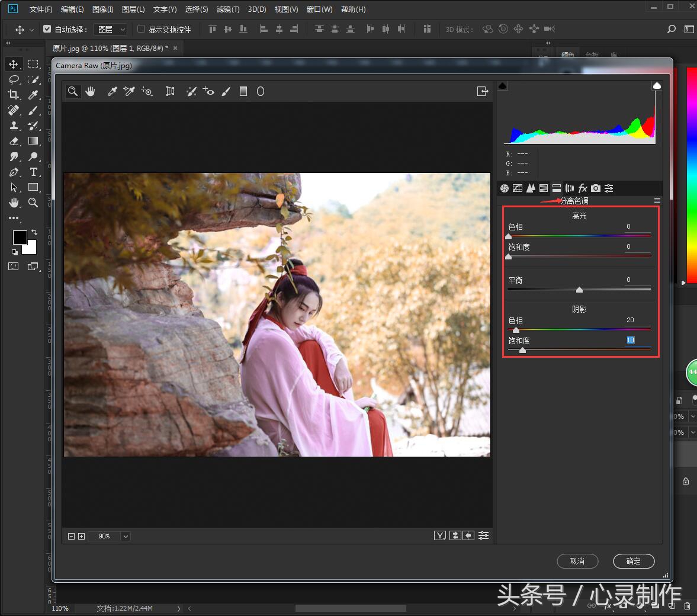Select the White Balance eyedropper tool
The height and width of the screenshot is (616, 697).
point(112,91)
